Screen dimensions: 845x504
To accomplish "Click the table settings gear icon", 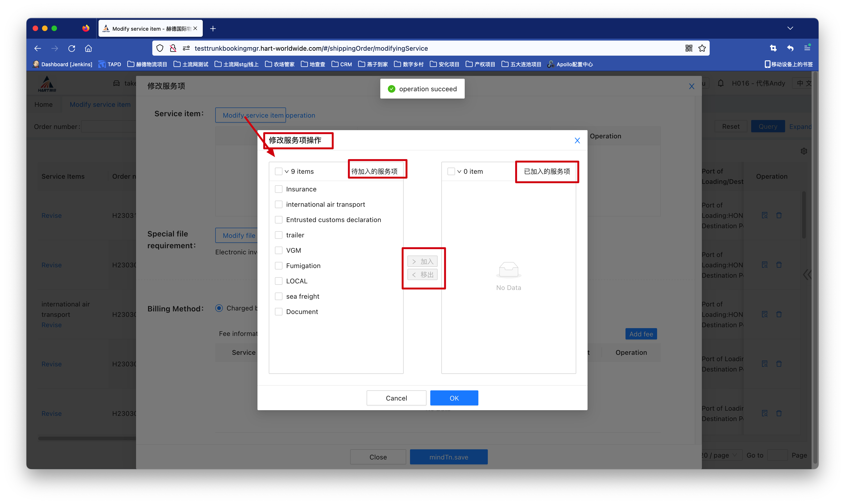I will tap(804, 151).
